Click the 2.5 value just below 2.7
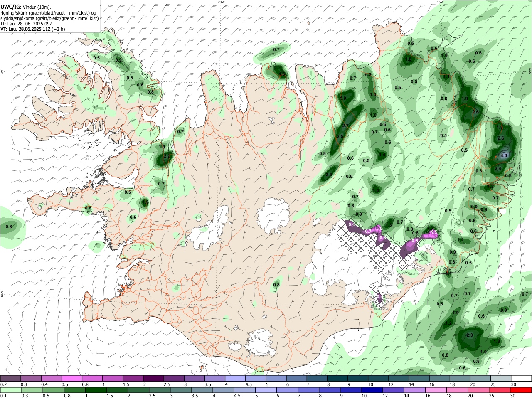Image resolution: width=532 pixels, height=399 pixels. [x=340, y=137]
